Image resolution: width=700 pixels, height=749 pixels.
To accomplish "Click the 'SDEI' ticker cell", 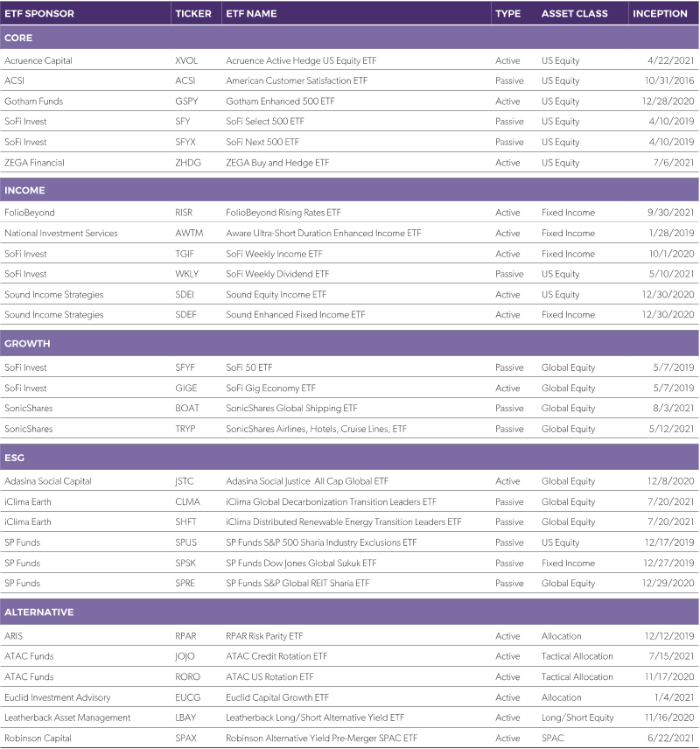I will 185,294.
